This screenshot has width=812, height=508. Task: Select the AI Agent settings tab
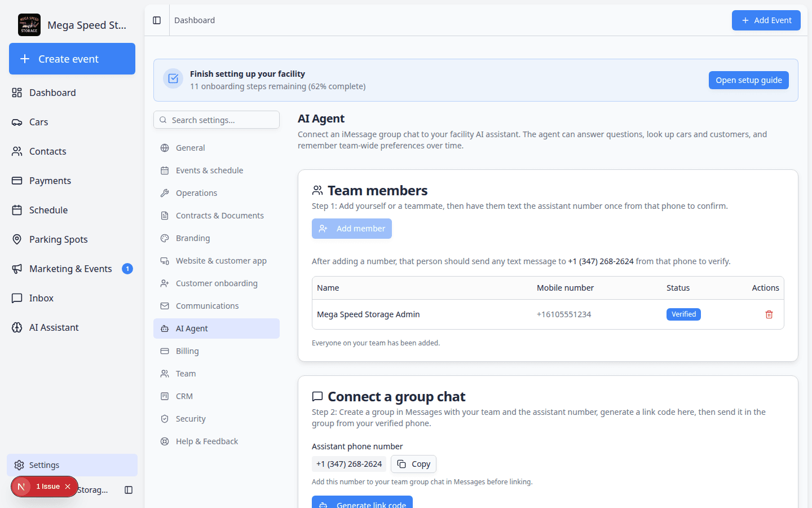click(217, 329)
